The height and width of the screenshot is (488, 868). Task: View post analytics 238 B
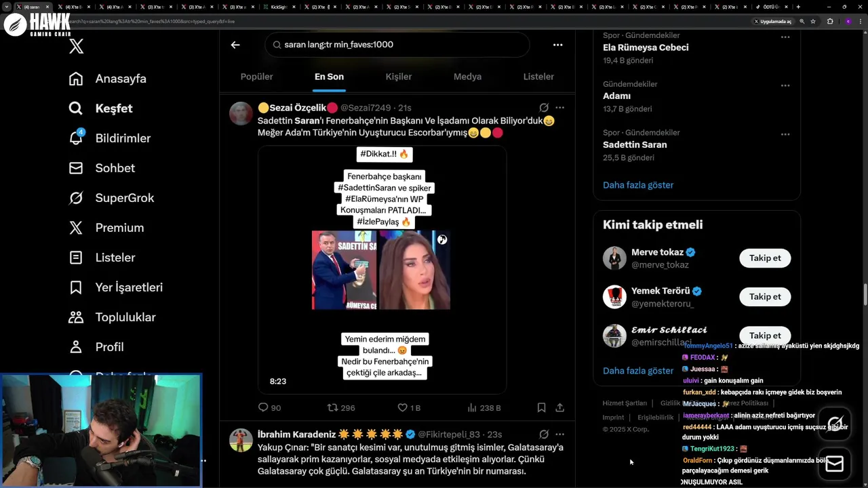(484, 407)
